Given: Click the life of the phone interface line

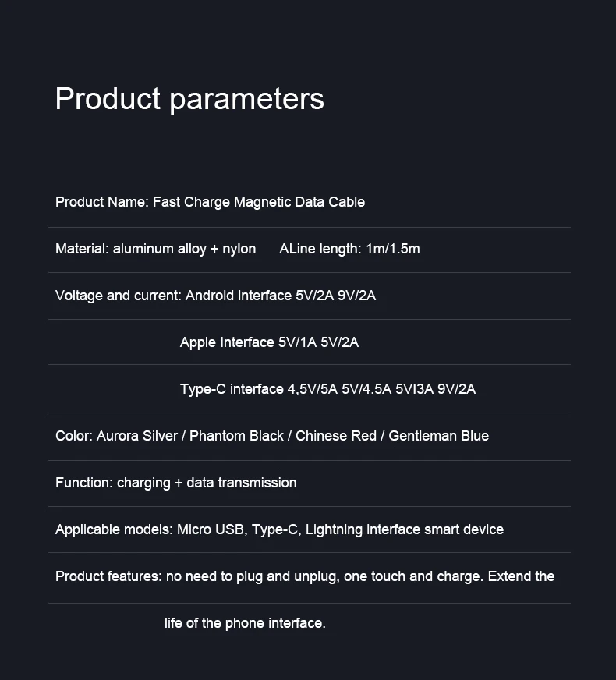Looking at the screenshot, I should pos(245,624).
